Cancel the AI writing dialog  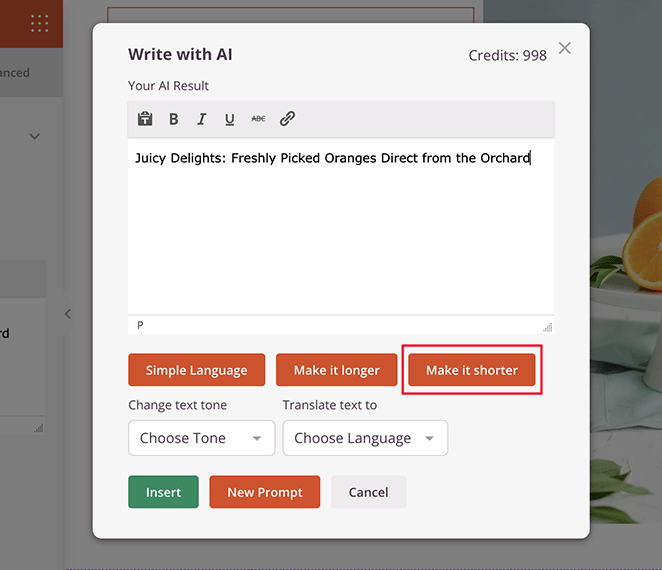pyautogui.click(x=368, y=492)
